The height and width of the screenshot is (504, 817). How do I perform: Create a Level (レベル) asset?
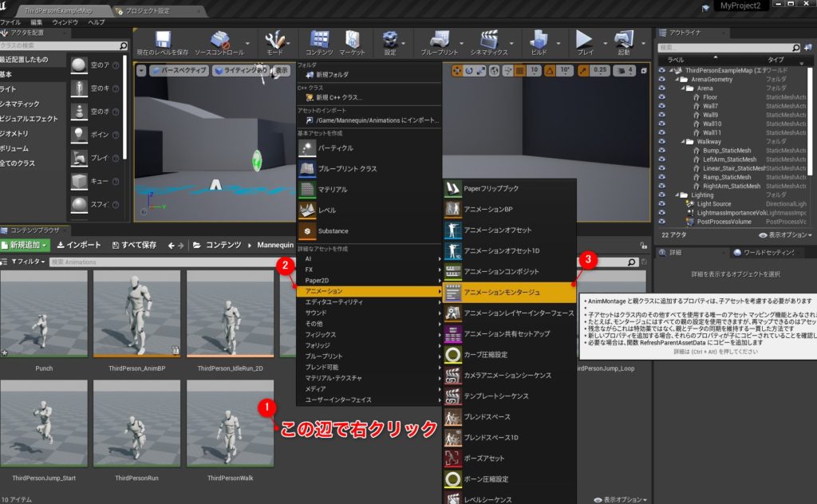pyautogui.click(x=369, y=211)
